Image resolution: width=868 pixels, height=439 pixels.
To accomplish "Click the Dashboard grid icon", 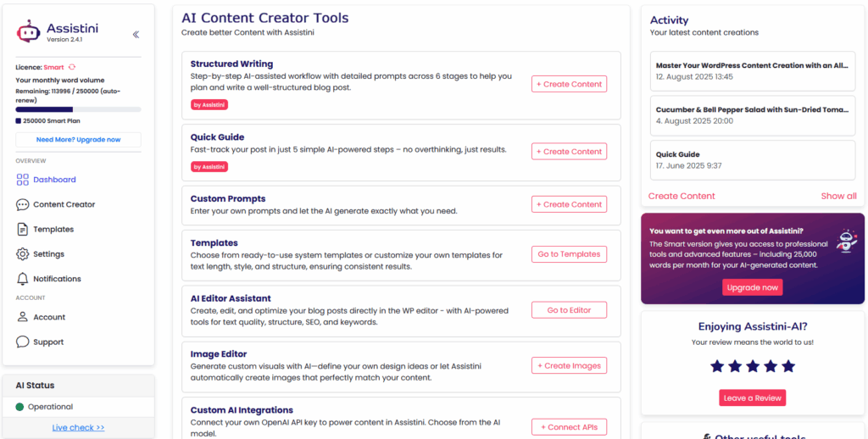I will [23, 180].
